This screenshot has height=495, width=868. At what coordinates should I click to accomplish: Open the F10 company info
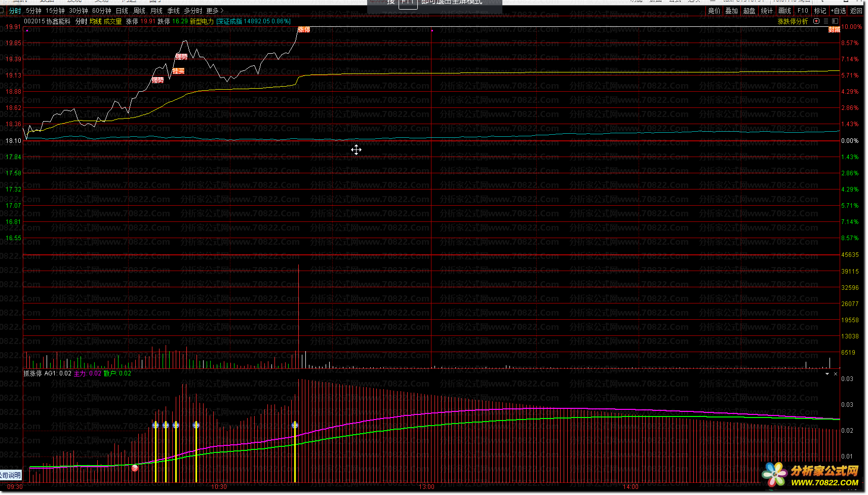(803, 11)
